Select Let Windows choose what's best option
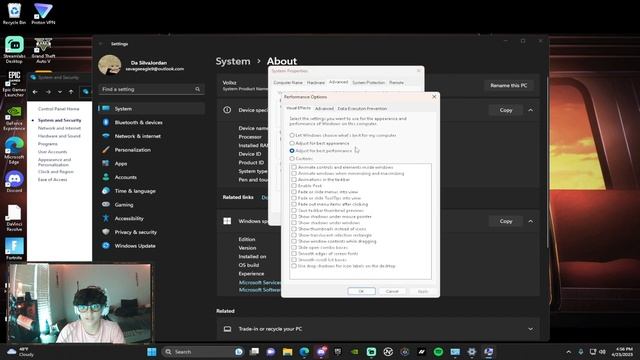Screen dimensions: 640x360 point(292,135)
